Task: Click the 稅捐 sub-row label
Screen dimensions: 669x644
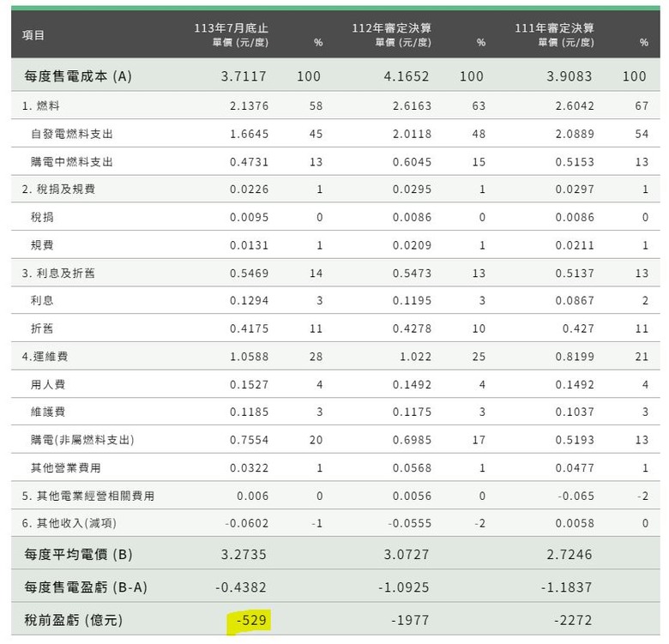Action: click(x=42, y=217)
